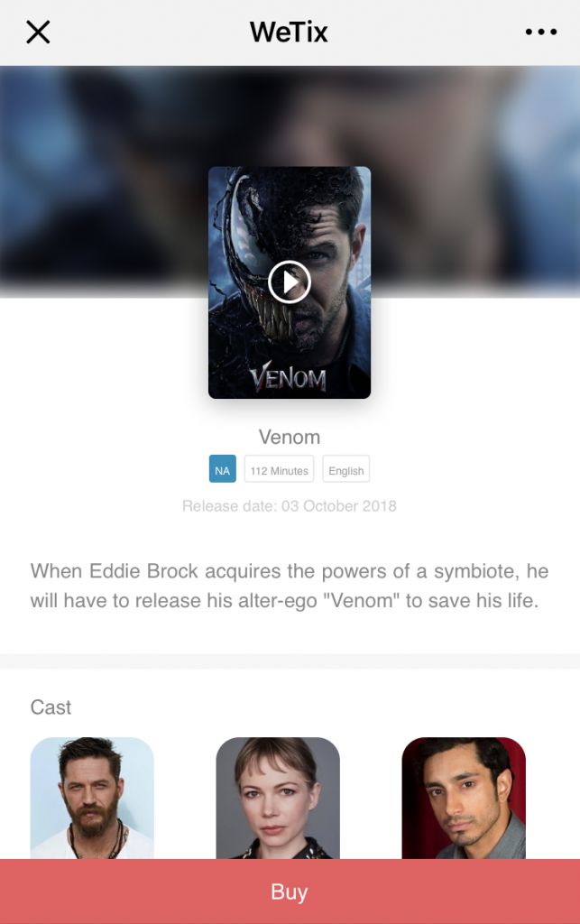The width and height of the screenshot is (580, 924).
Task: Buy tickets with the red Buy button
Action: tap(290, 892)
